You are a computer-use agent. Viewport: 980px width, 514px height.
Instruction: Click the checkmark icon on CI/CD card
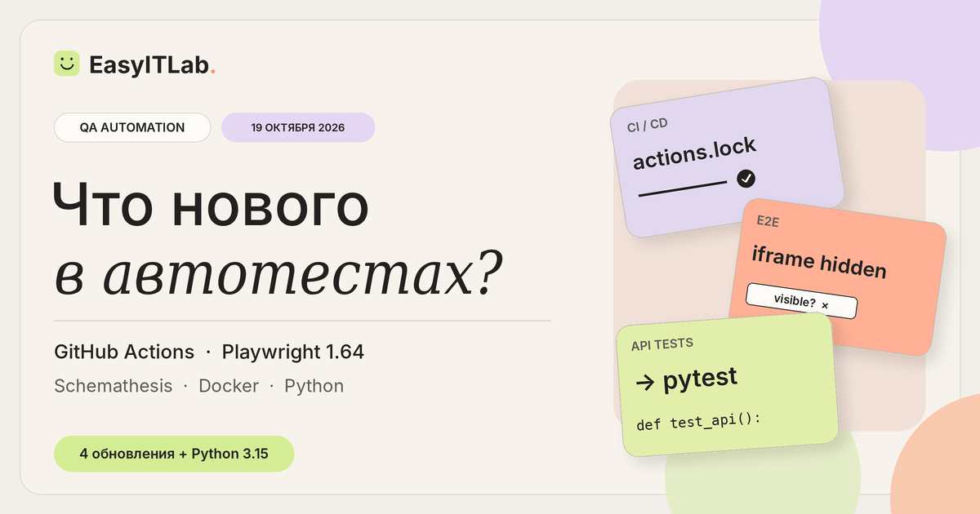[x=746, y=179]
